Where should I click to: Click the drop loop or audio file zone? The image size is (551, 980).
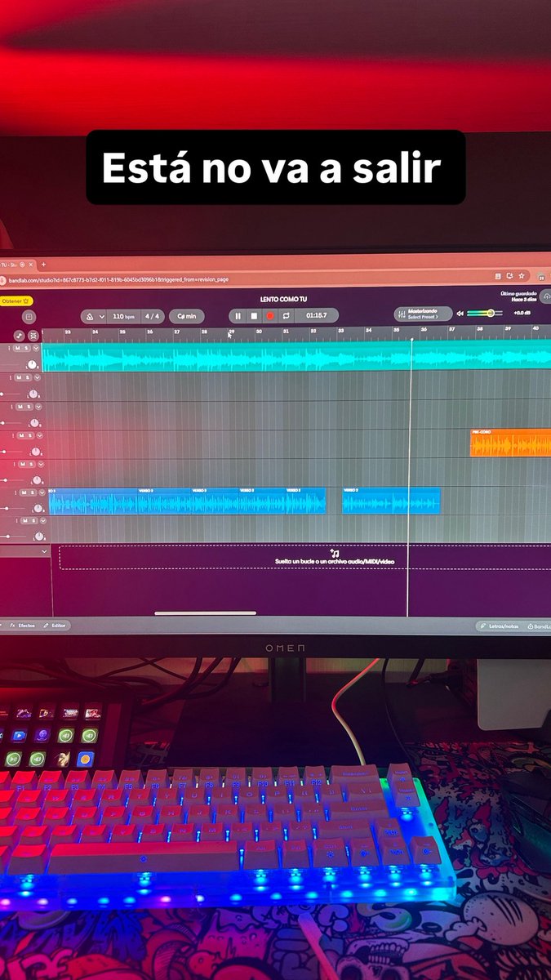pyautogui.click(x=304, y=557)
